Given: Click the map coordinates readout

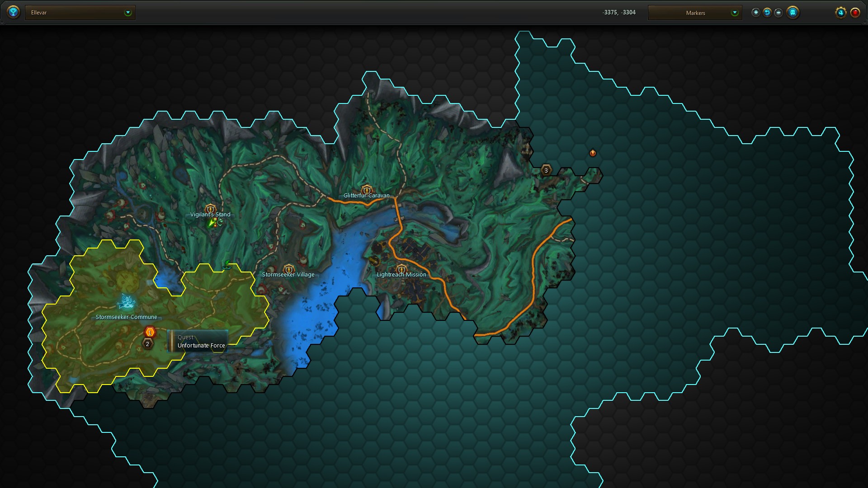Looking at the screenshot, I should click(x=619, y=13).
